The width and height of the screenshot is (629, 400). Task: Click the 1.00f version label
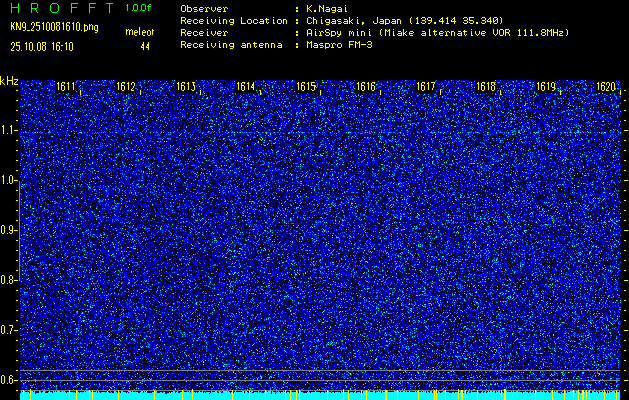click(x=138, y=8)
